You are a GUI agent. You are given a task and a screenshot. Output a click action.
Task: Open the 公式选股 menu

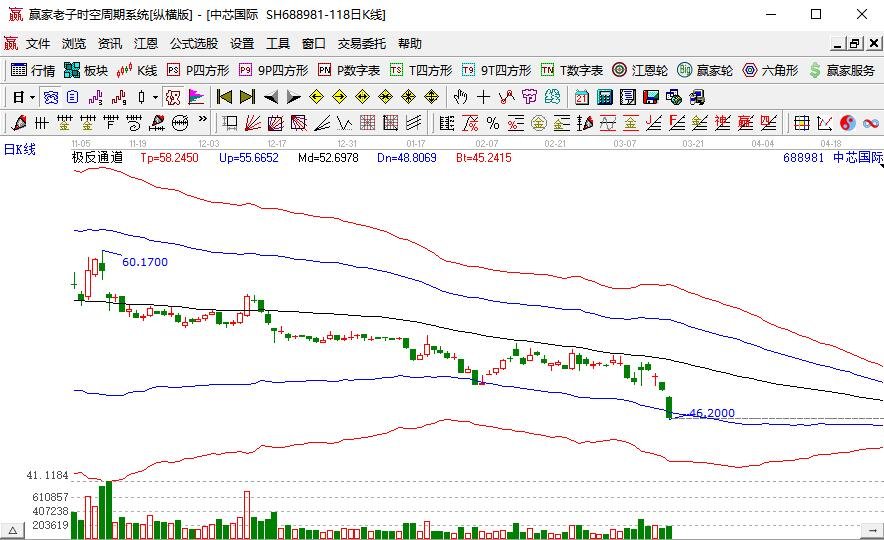coord(194,43)
